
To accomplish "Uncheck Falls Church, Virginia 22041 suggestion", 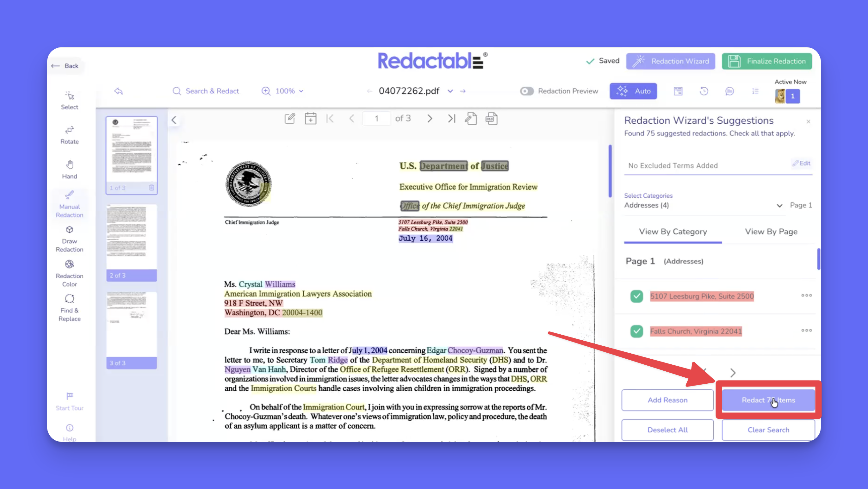I will pos(636,331).
